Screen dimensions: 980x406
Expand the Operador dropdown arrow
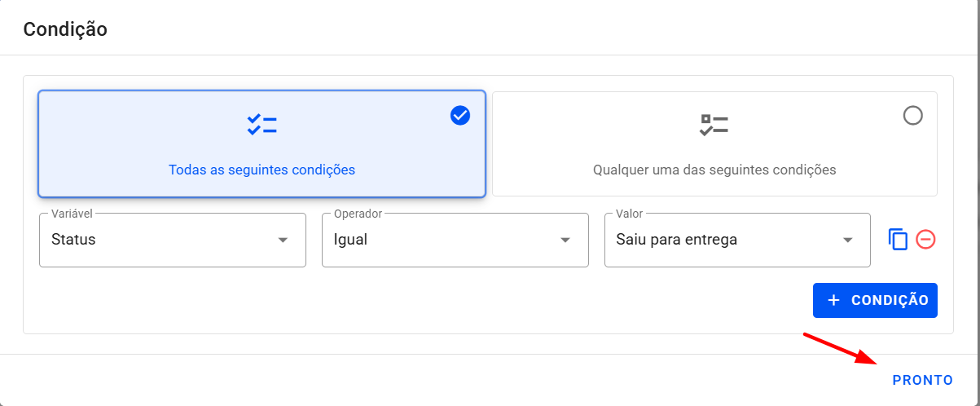point(565,241)
